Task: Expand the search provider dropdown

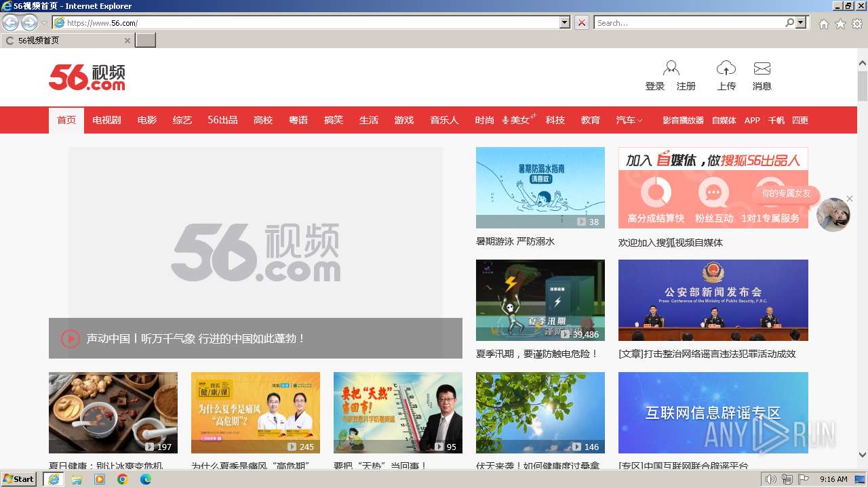Action: pos(802,22)
